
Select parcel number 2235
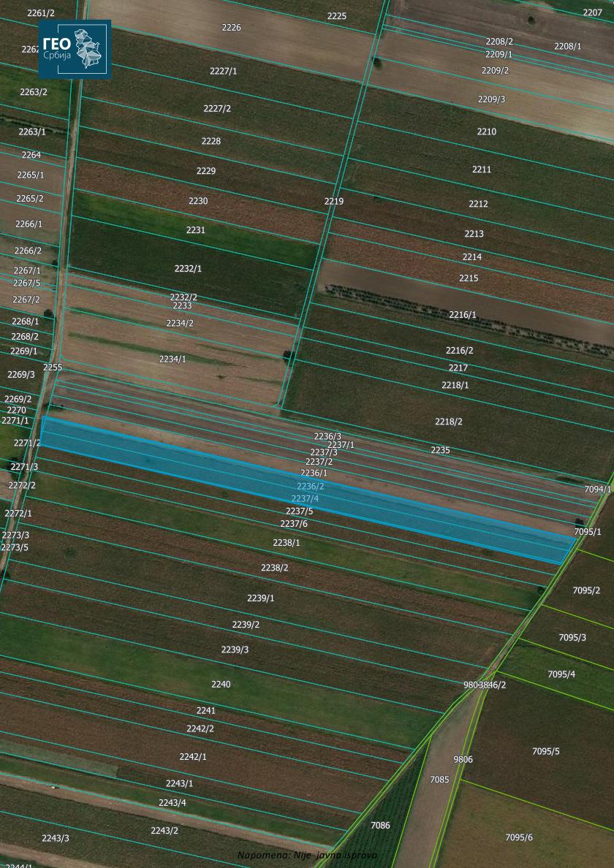(x=441, y=450)
